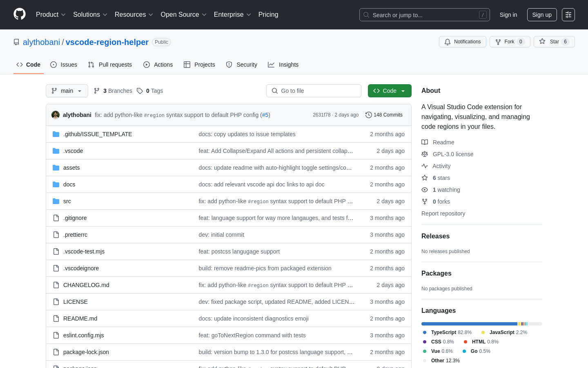Open the 'dev: initial commit' message
588x368 pixels.
click(x=221, y=235)
